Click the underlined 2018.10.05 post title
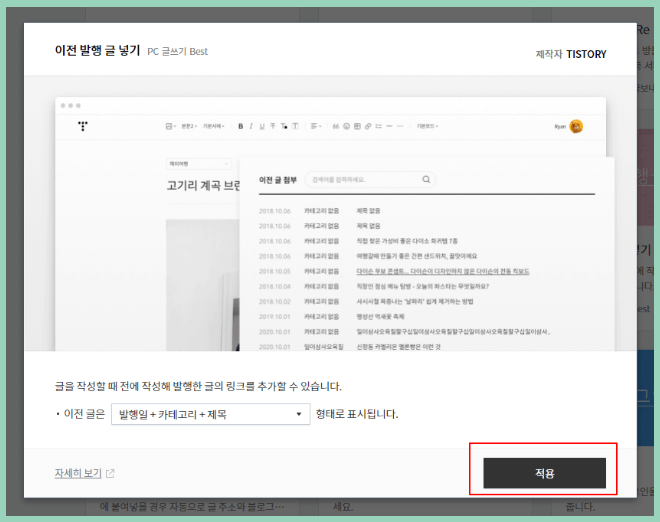Screen dimensions: 660x522 pyautogui.click(x=443, y=271)
